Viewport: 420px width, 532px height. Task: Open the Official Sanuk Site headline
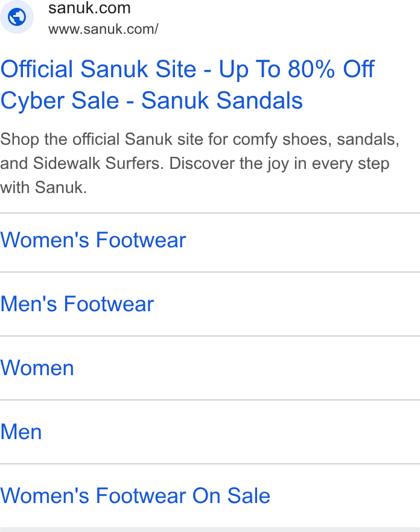(x=187, y=85)
